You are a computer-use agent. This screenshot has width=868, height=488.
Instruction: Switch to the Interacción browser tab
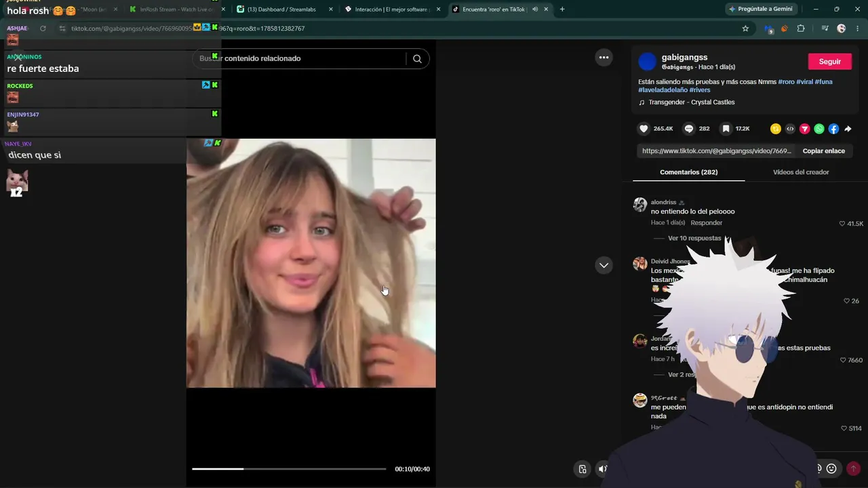pos(391,9)
